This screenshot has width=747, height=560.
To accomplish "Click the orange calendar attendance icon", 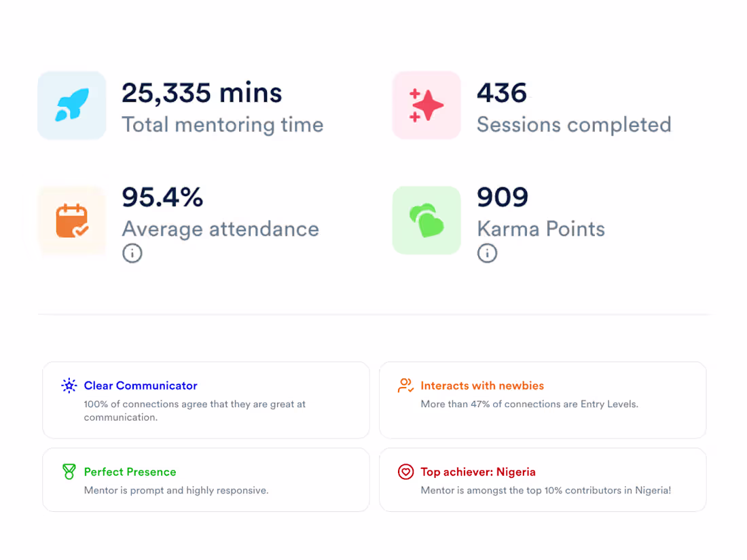I will pos(72,221).
